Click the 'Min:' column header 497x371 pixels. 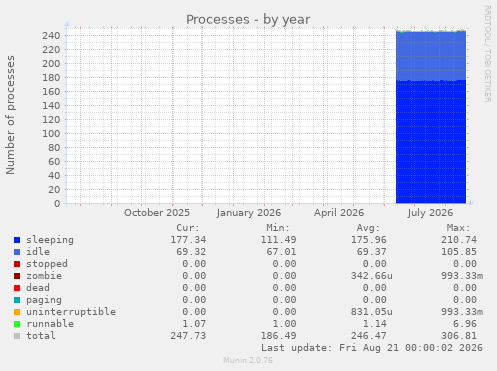(278, 228)
